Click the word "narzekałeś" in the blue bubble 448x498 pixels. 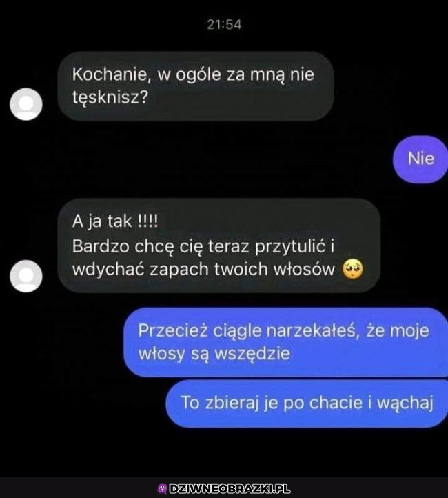(x=314, y=331)
